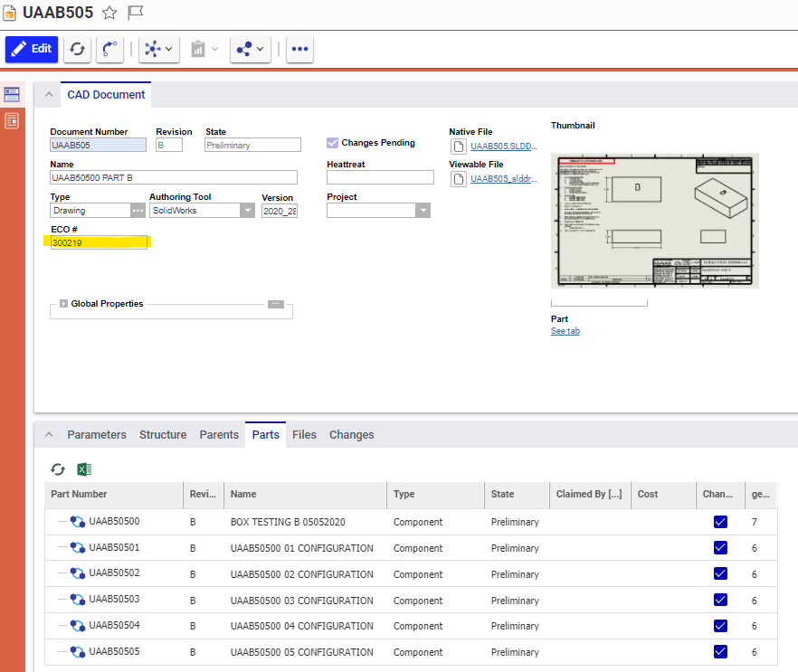Click the flag icon in title bar
The width and height of the screenshot is (798, 672).
(x=136, y=13)
